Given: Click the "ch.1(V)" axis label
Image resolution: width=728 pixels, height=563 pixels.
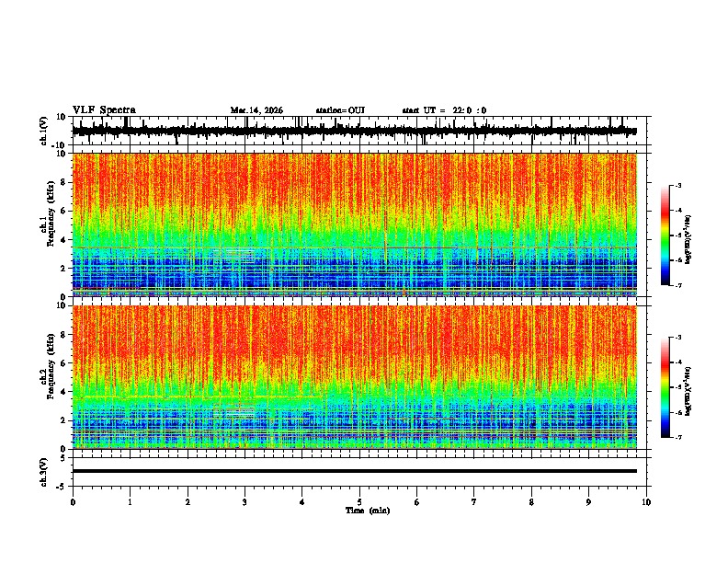Looking at the screenshot, I should click(x=44, y=131).
